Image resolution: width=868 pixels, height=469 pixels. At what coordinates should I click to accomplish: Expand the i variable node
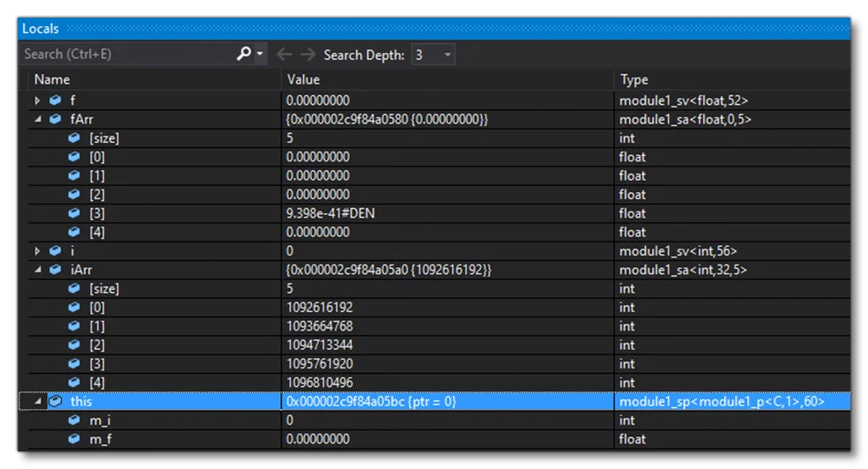coord(38,251)
